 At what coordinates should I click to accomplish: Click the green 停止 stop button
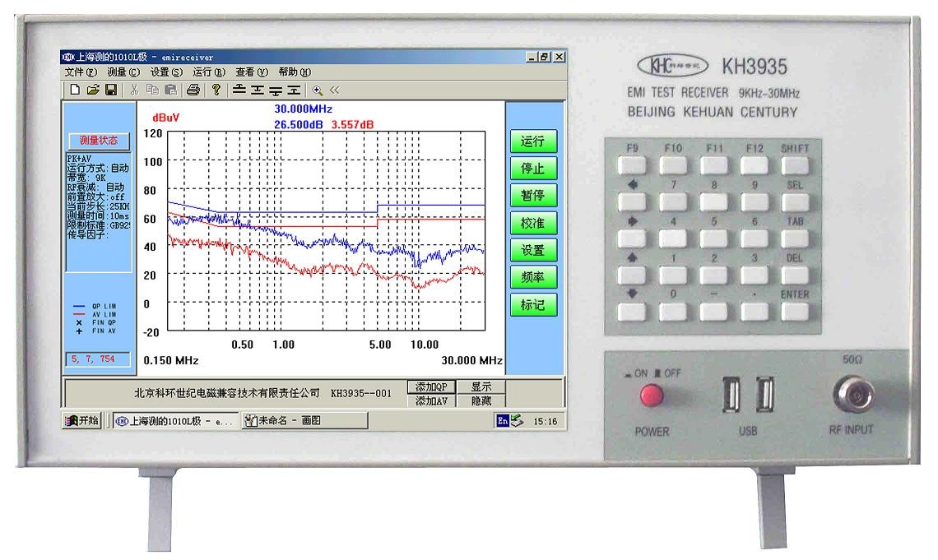click(534, 169)
